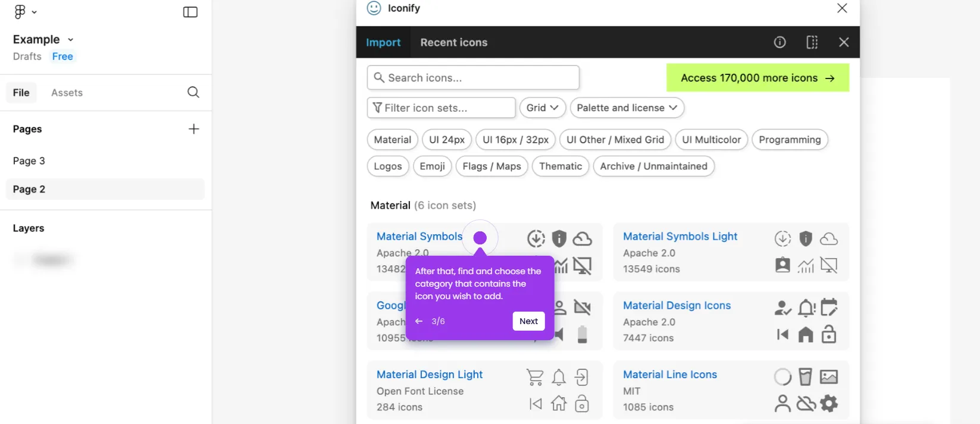Go back using tooltip left arrow
This screenshot has width=980, height=424.
point(419,321)
